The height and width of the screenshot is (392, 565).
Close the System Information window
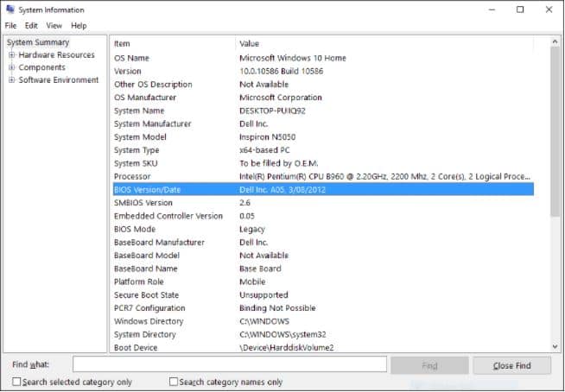tap(549, 9)
